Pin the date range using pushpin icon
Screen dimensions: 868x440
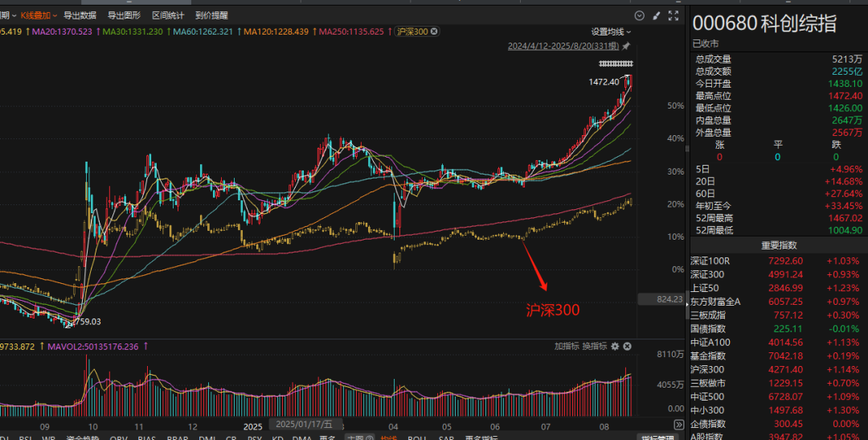tap(626, 47)
